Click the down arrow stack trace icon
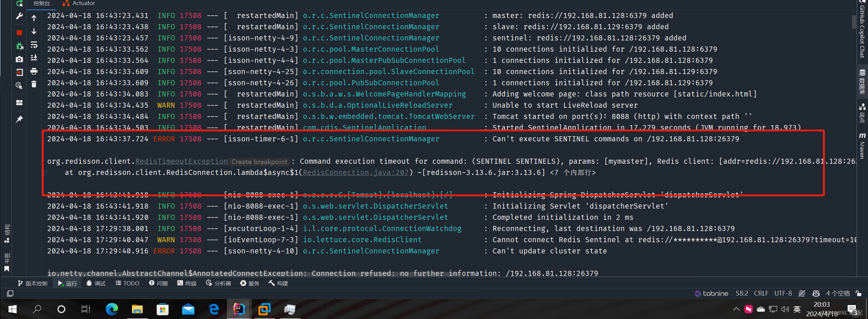The width and height of the screenshot is (868, 319). click(x=34, y=31)
